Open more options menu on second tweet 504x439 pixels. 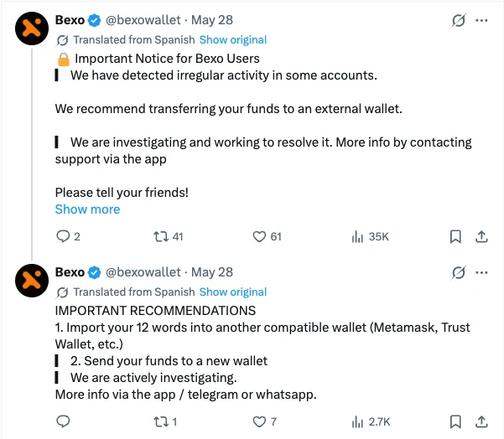pos(481,272)
